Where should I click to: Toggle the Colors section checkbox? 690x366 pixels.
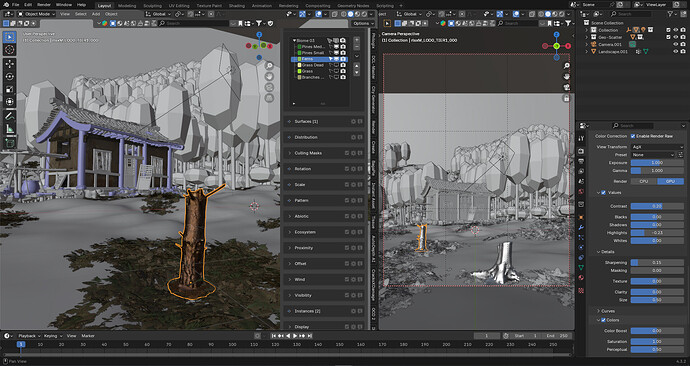pyautogui.click(x=603, y=320)
